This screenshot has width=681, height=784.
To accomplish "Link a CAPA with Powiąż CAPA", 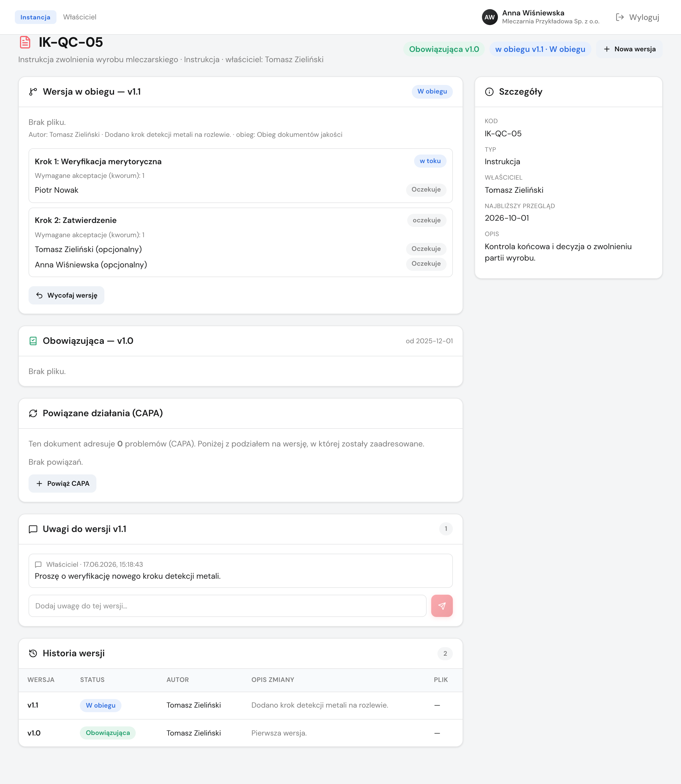I will (62, 484).
